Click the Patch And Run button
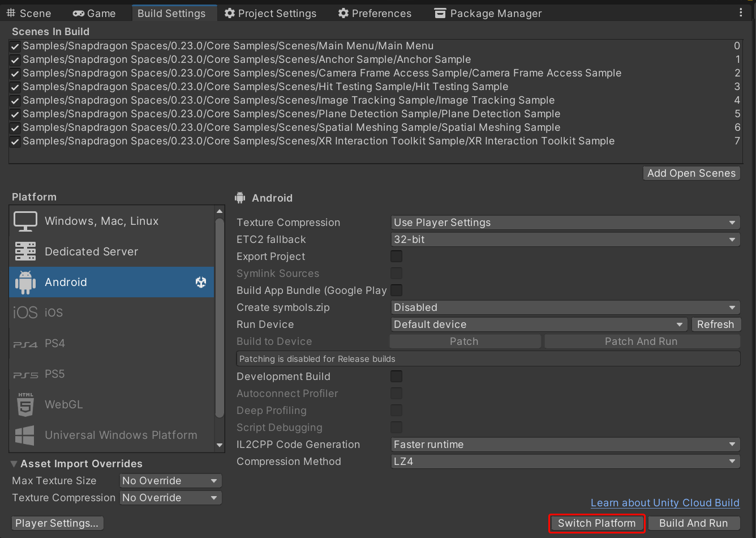 pyautogui.click(x=641, y=341)
